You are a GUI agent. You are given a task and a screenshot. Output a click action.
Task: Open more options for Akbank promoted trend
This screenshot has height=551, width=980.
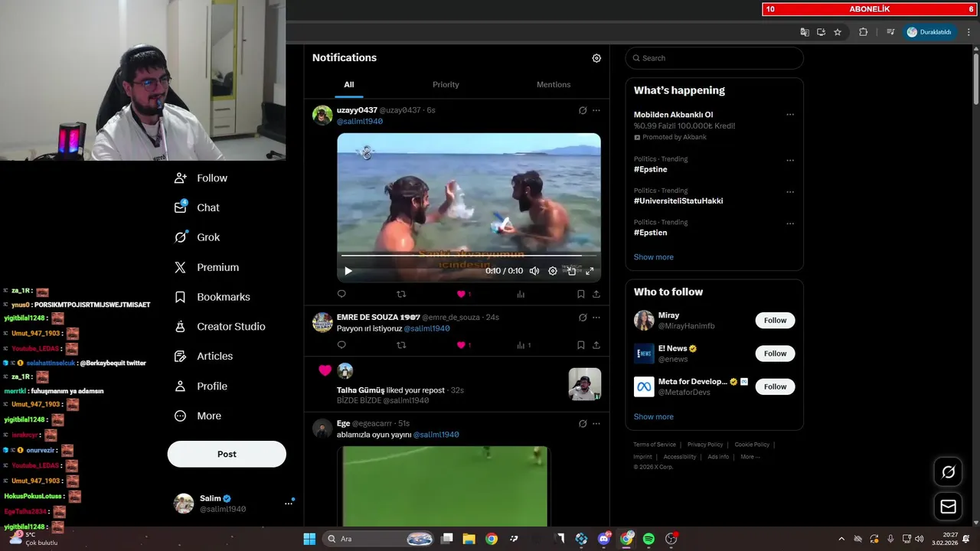[790, 115]
